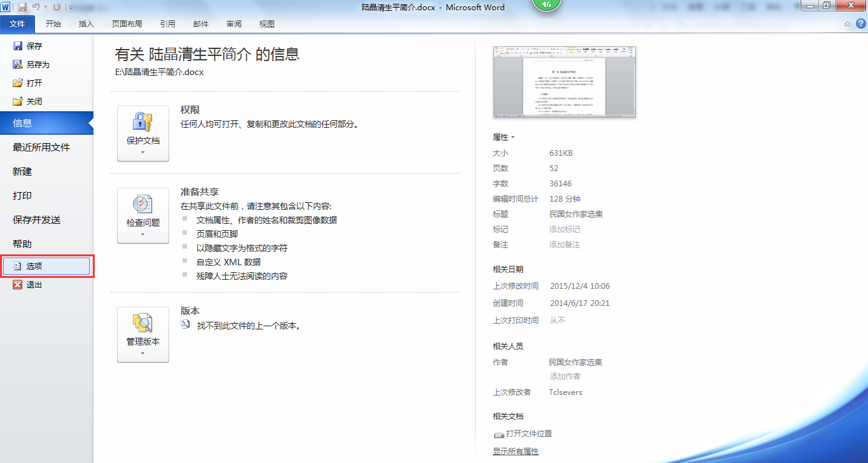Click the file path E:\陆晶清生平简介.docx
868x463 pixels.
coord(159,72)
